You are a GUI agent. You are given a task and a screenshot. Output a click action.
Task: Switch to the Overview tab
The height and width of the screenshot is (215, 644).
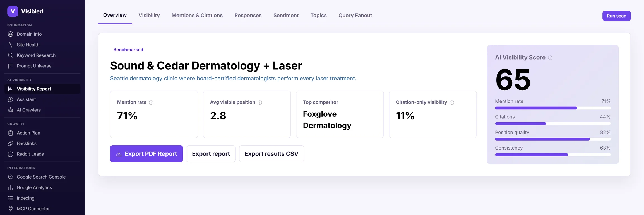[x=115, y=15]
